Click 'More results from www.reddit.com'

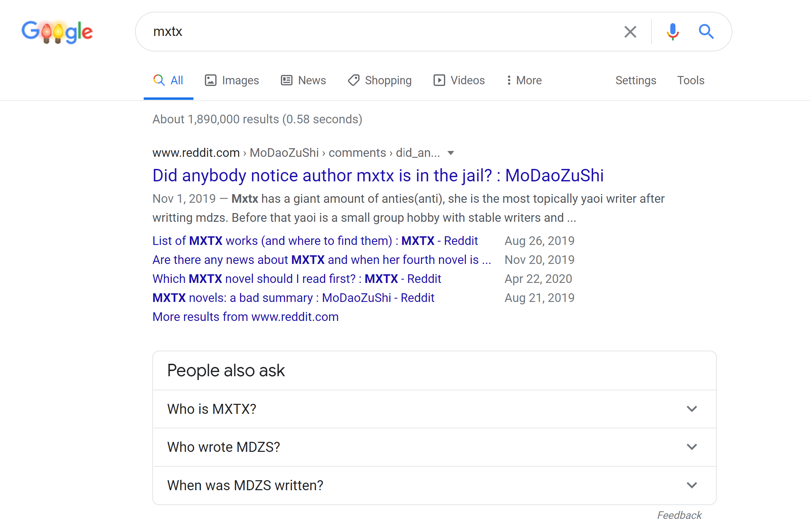coord(245,316)
